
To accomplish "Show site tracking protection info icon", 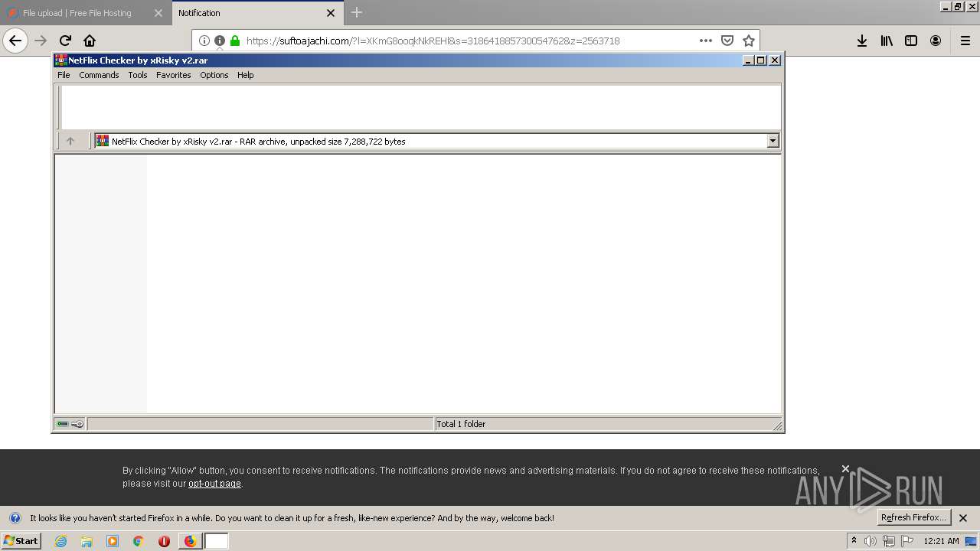I will (204, 41).
